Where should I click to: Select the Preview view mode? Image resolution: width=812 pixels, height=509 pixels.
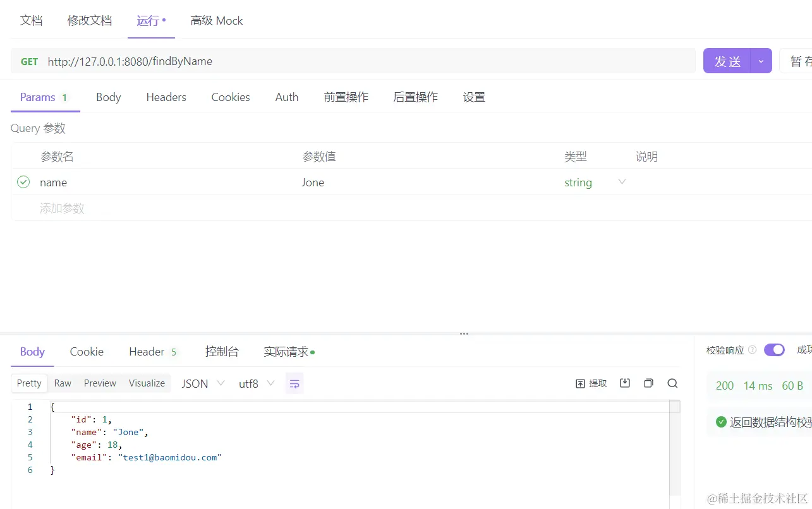(x=100, y=383)
